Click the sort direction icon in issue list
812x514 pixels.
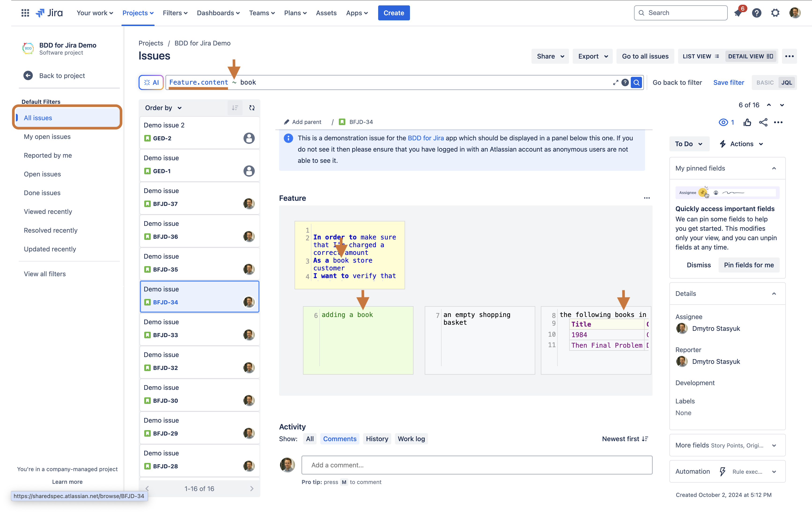click(x=235, y=108)
